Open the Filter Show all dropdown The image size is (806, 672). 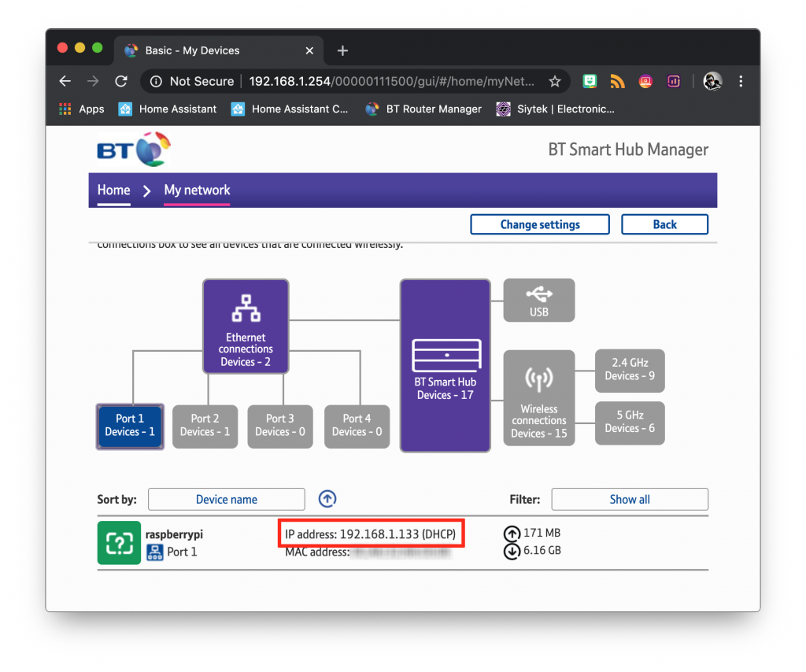pyautogui.click(x=630, y=500)
